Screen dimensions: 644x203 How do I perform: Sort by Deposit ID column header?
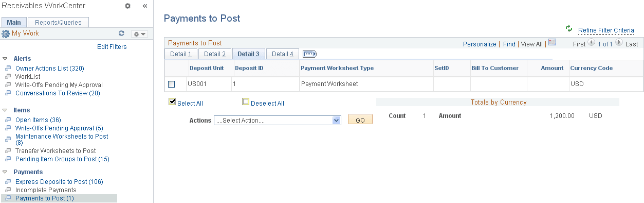tap(249, 68)
